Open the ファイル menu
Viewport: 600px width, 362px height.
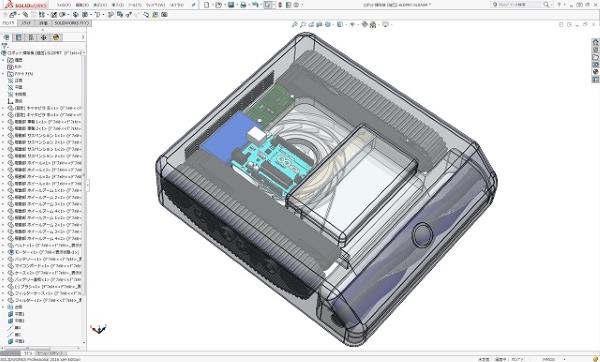pos(64,5)
